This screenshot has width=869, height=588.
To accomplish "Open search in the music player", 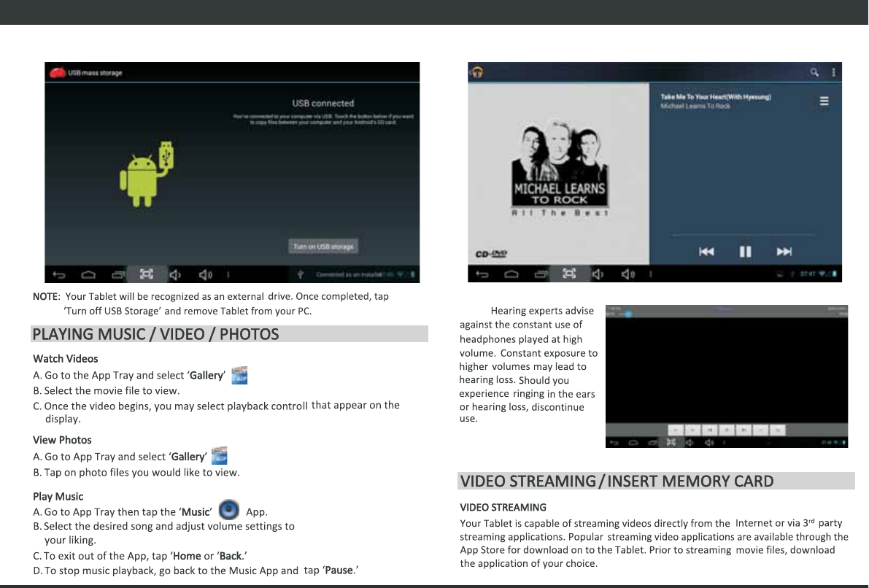I will pos(814,72).
